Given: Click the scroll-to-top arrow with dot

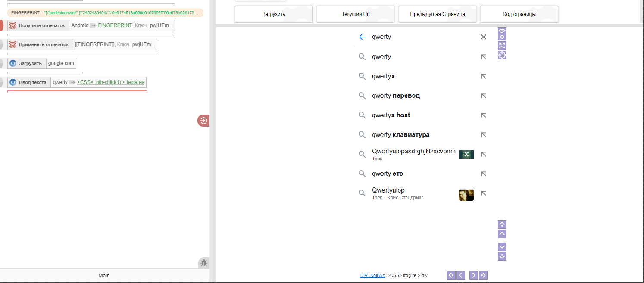Looking at the screenshot, I should [502, 224].
